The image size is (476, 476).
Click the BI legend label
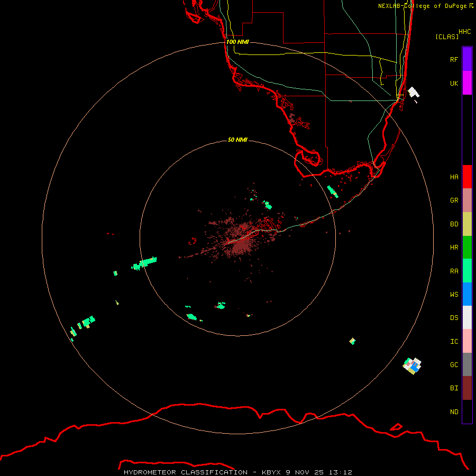pos(454,388)
